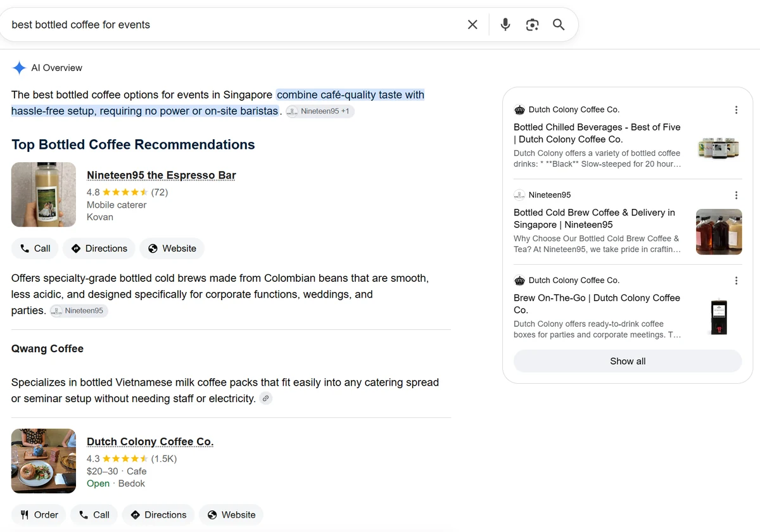Open the Dutch Colony Coffee Co. listing link

[x=150, y=442]
